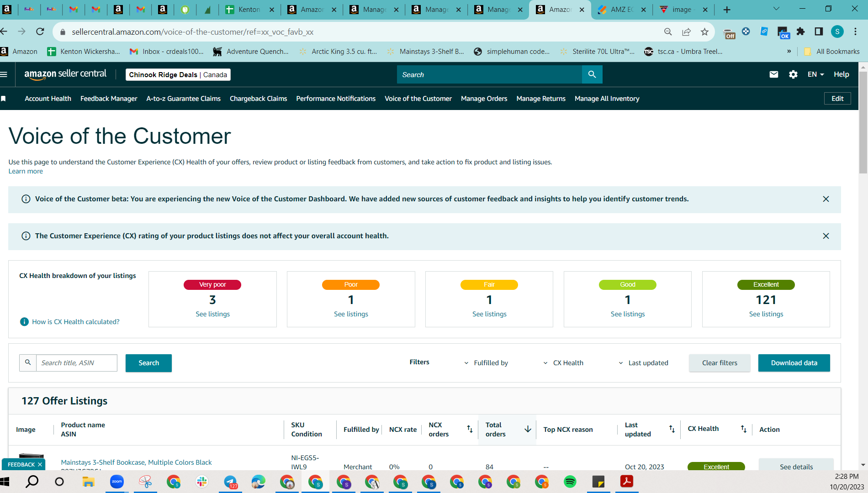Switch to the Kenton browser tab

(x=249, y=10)
